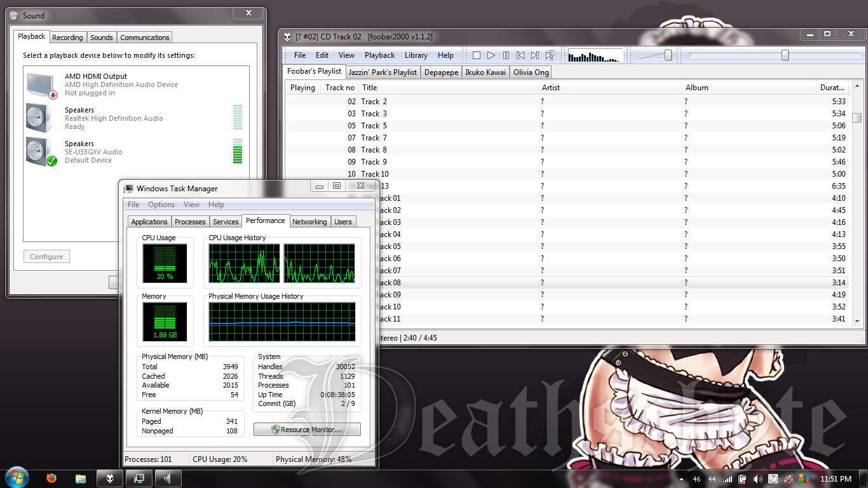Select the playlist row 'Track 5'
The width and height of the screenshot is (868, 488).
[x=566, y=126]
